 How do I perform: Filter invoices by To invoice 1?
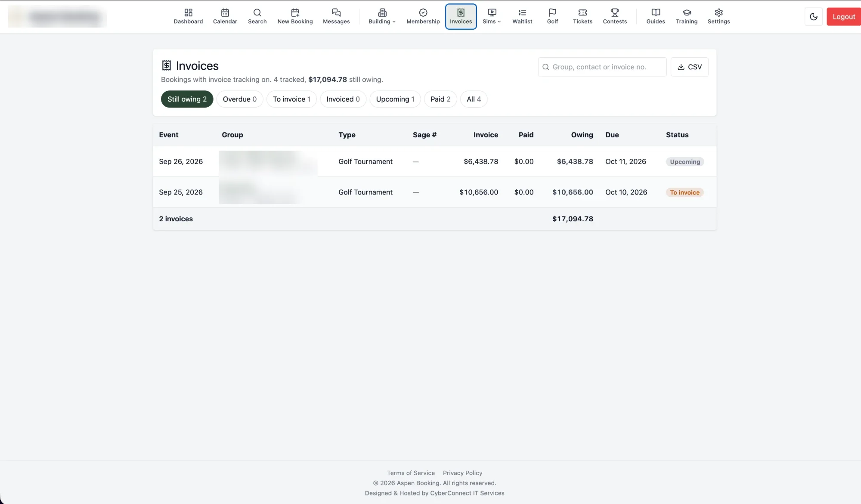click(291, 99)
